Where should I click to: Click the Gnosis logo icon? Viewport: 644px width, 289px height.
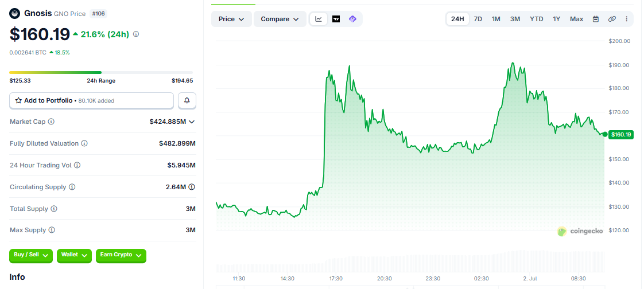pyautogui.click(x=15, y=14)
